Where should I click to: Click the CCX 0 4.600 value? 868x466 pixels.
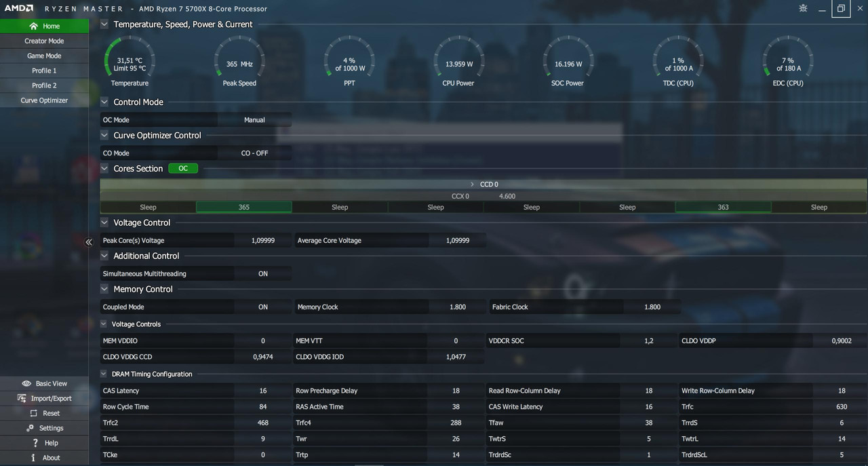[507, 196]
